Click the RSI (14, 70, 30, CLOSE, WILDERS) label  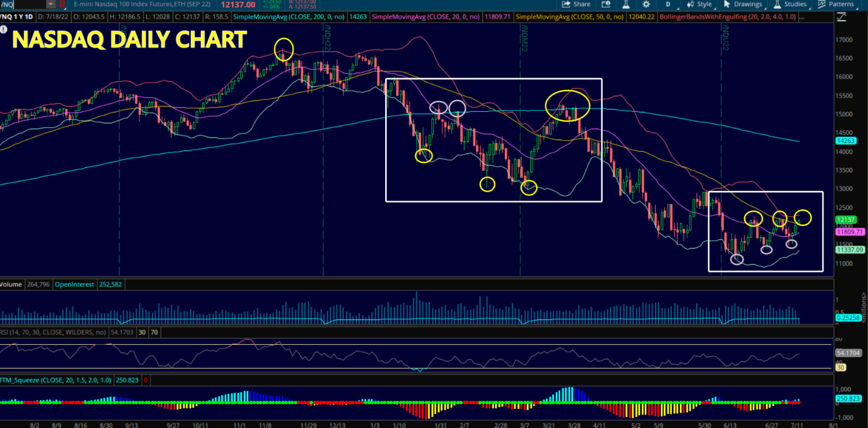(53, 332)
